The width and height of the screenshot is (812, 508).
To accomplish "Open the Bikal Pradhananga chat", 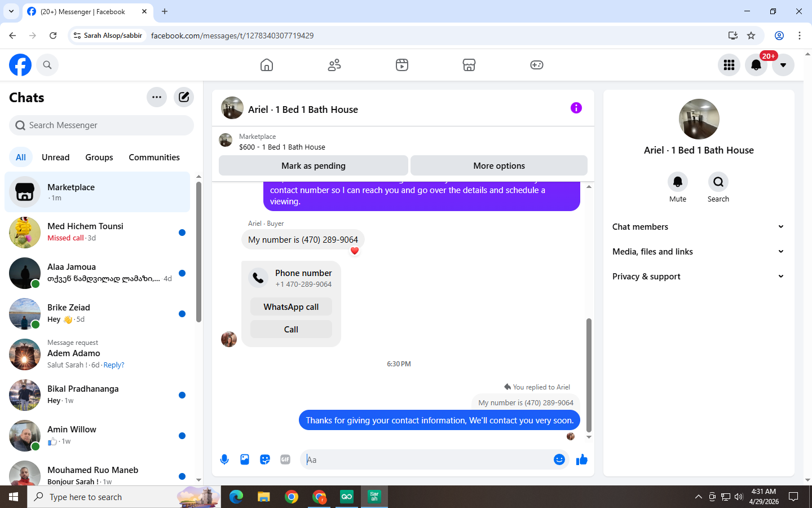I will pyautogui.click(x=97, y=395).
